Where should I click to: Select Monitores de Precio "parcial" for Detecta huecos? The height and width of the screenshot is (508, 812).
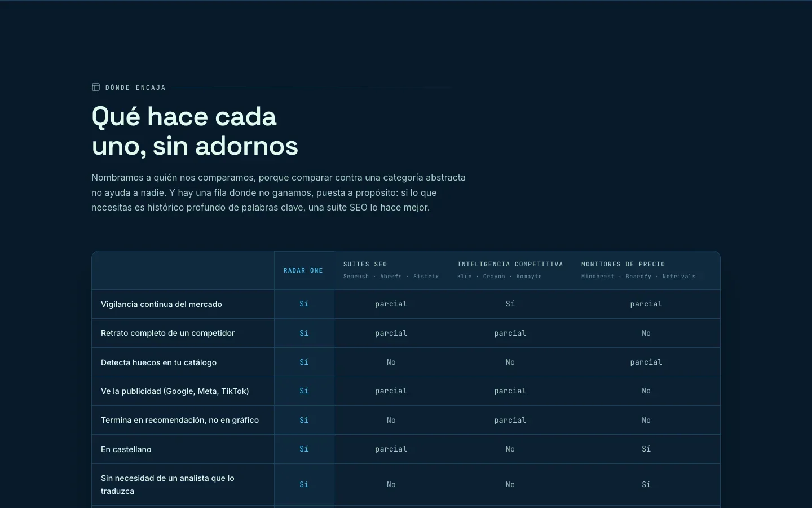coord(646,362)
